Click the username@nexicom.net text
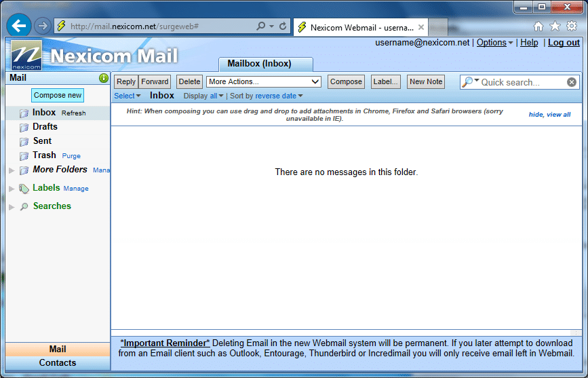This screenshot has height=378, width=588. point(423,43)
